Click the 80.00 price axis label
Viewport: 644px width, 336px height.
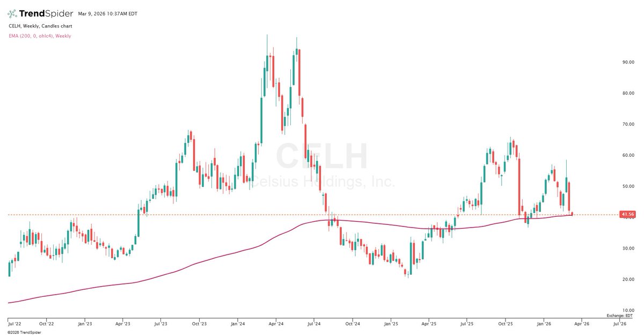tap(628, 93)
